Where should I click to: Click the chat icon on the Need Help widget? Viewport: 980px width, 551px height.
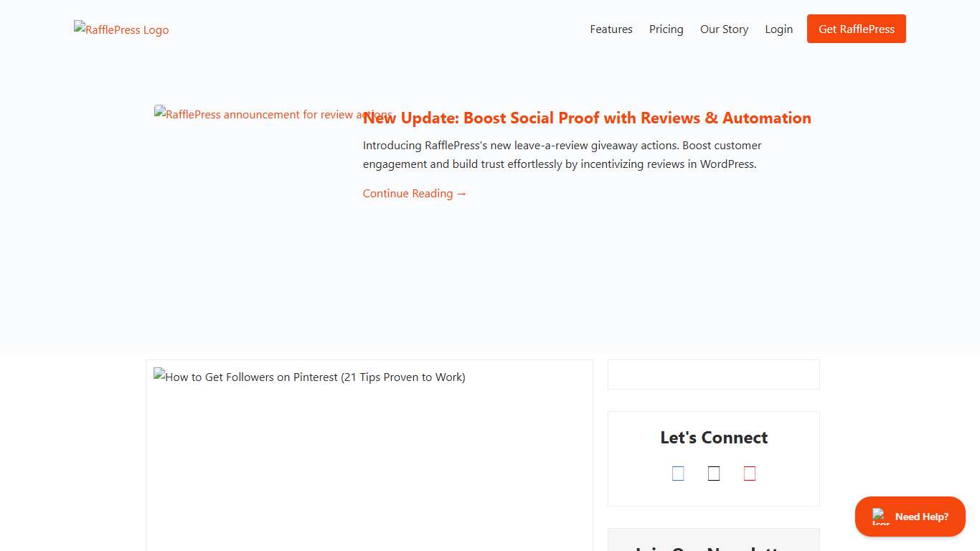[x=880, y=517]
